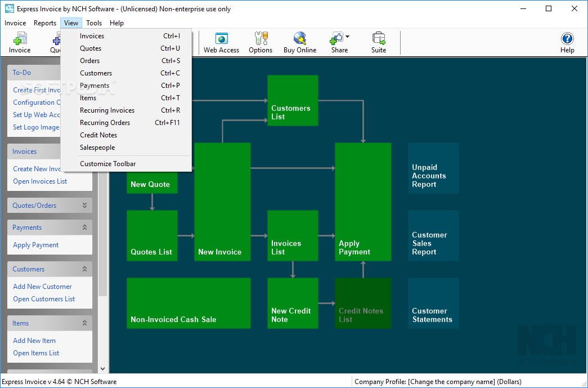Click the Share thumbs-up icon
This screenshot has width=588, height=388.
[x=336, y=38]
